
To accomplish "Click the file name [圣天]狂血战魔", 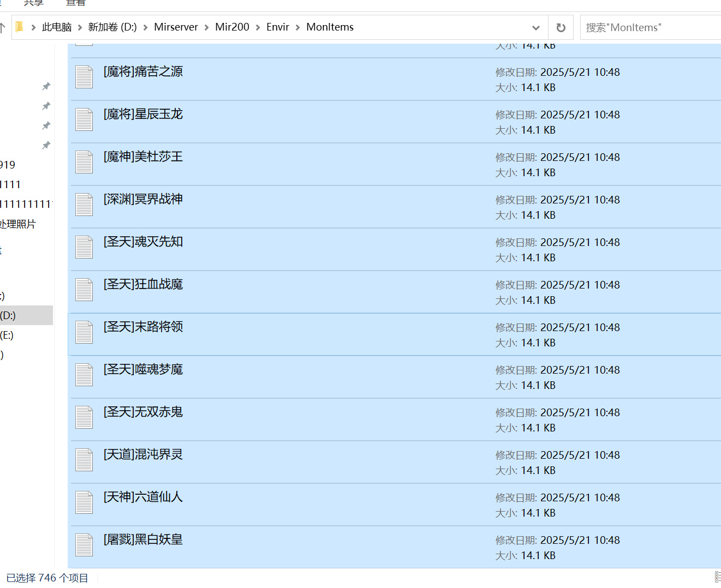I will coord(143,284).
